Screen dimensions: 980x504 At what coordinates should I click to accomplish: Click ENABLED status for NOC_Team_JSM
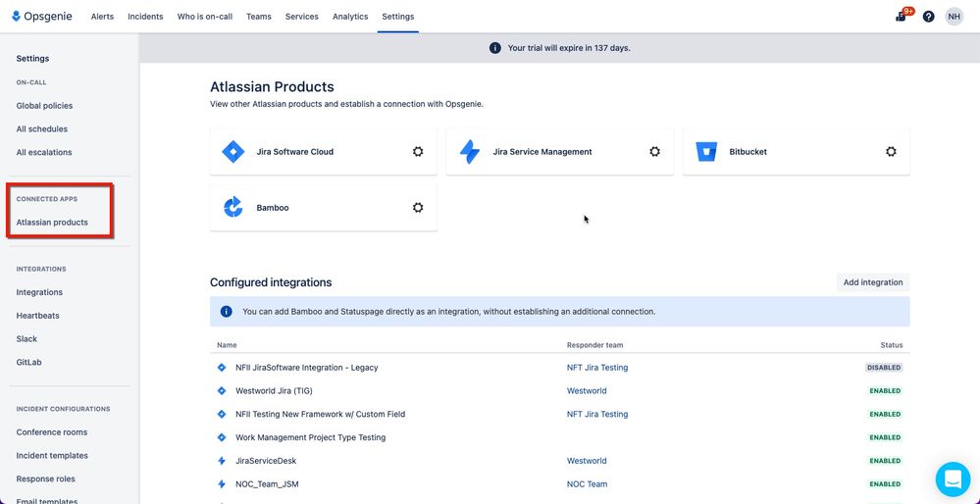click(x=885, y=484)
